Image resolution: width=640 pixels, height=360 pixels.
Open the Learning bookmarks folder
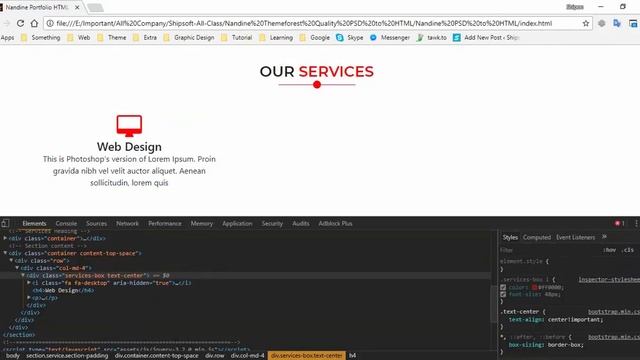tap(276, 38)
